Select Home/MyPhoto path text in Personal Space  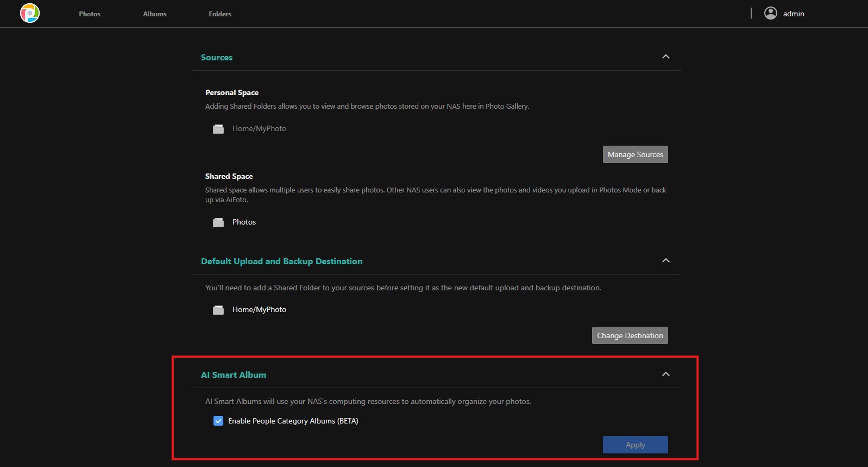[x=259, y=129]
